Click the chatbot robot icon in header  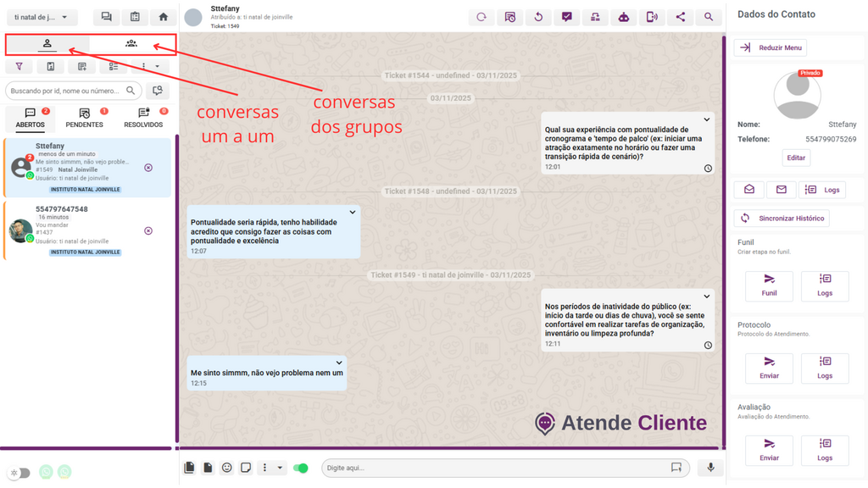click(623, 17)
